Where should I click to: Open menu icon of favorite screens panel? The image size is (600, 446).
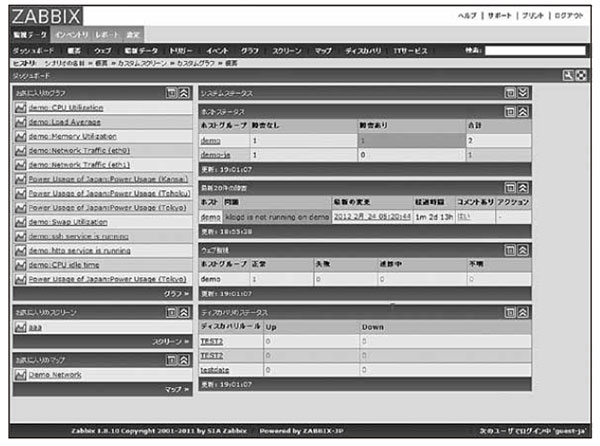pos(171,313)
